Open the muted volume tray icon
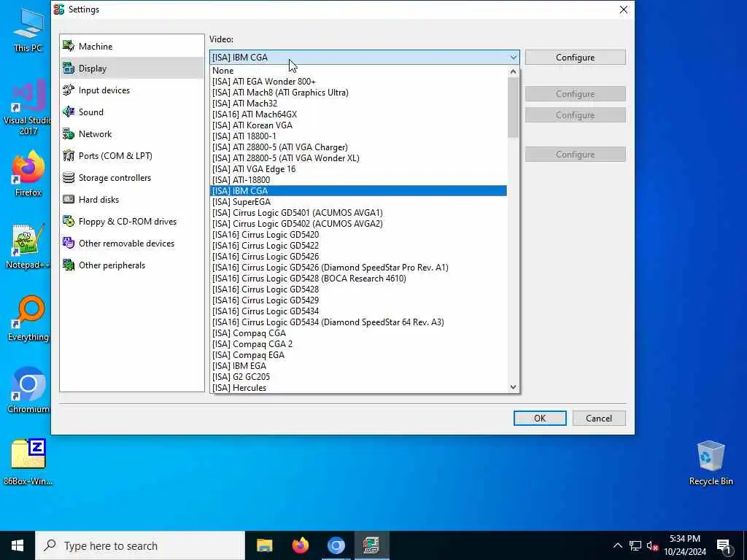 point(652,545)
